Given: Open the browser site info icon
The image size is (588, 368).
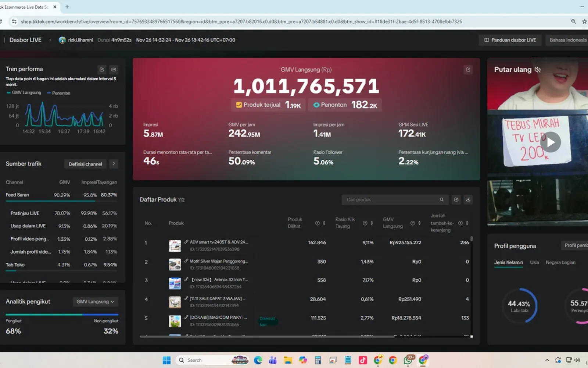Looking at the screenshot, I should (x=14, y=21).
